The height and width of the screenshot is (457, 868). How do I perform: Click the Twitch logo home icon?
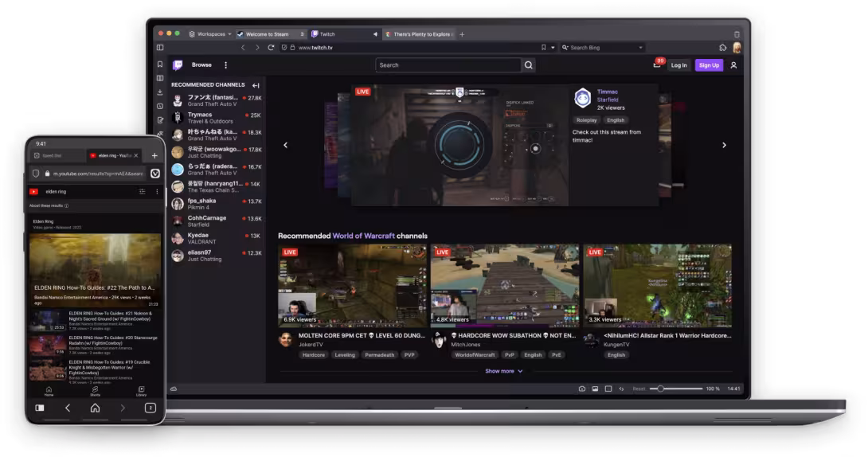(x=178, y=65)
